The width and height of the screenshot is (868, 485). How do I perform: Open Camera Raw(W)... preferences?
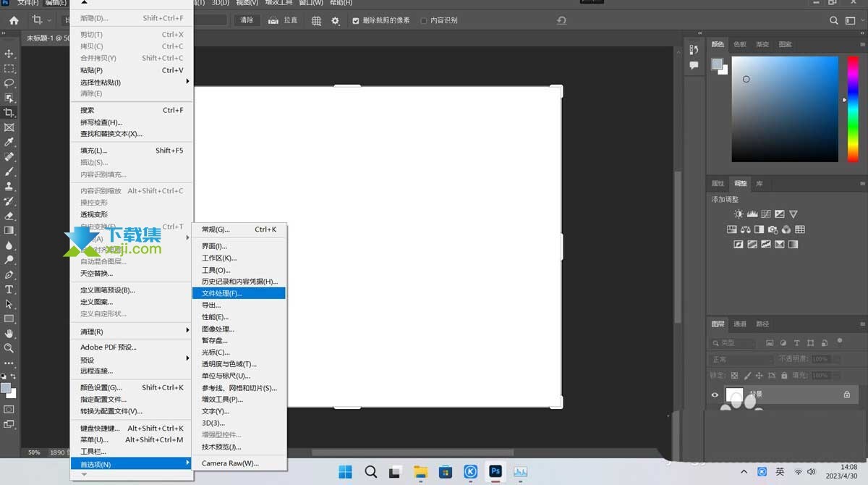[x=239, y=463]
